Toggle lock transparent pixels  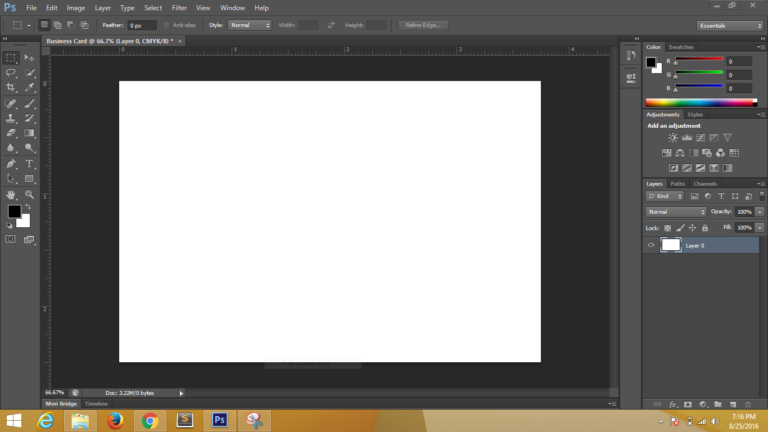(667, 228)
